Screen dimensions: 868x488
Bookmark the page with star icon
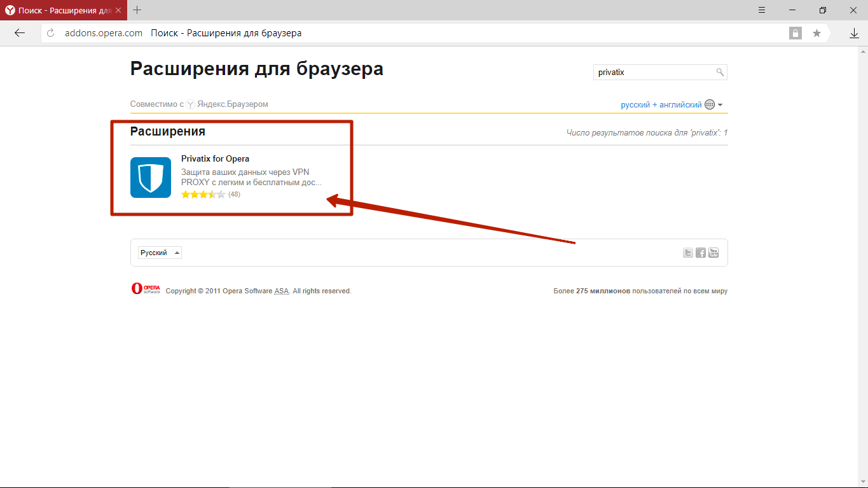tap(816, 33)
